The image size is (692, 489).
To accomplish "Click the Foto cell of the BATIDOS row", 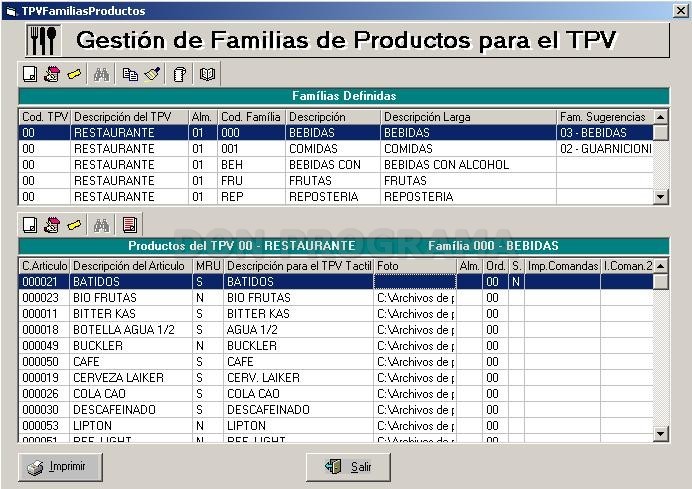I will 415,282.
